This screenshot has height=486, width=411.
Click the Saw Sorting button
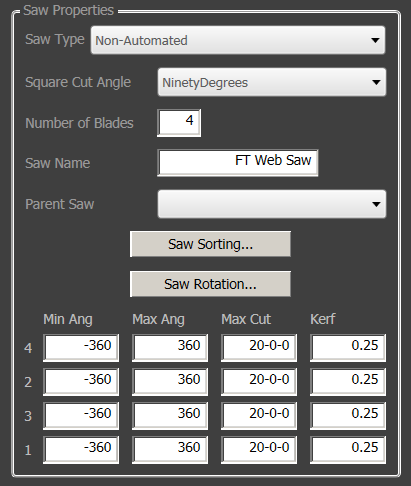210,244
